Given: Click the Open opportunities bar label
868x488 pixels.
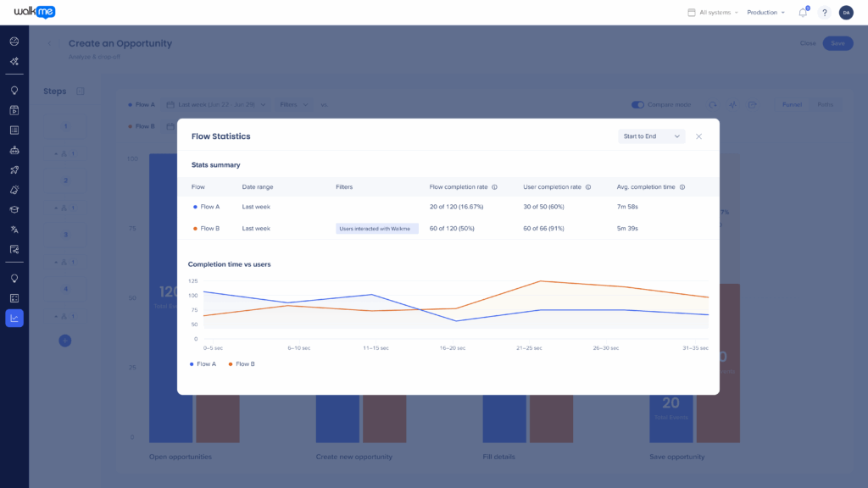Looking at the screenshot, I should click(181, 457).
